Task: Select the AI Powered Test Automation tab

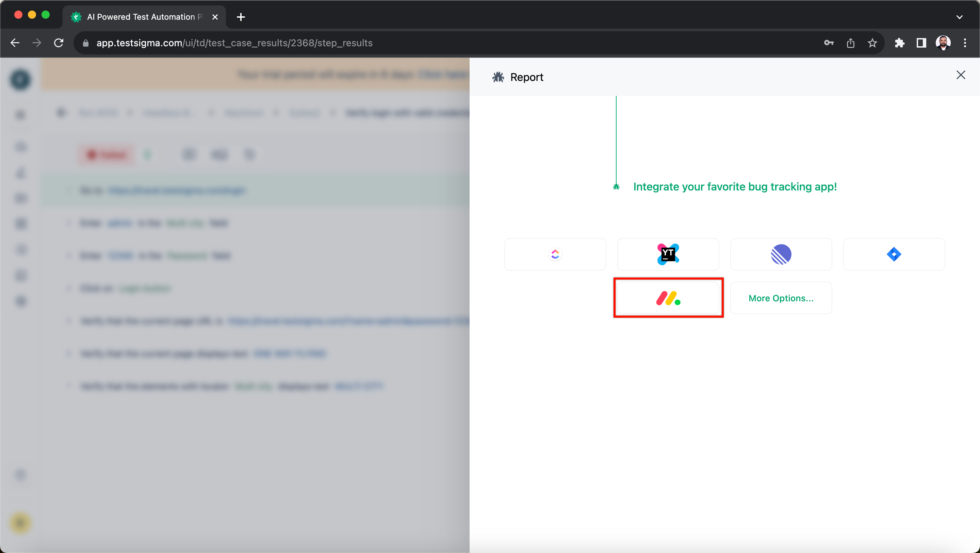Action: 144,17
